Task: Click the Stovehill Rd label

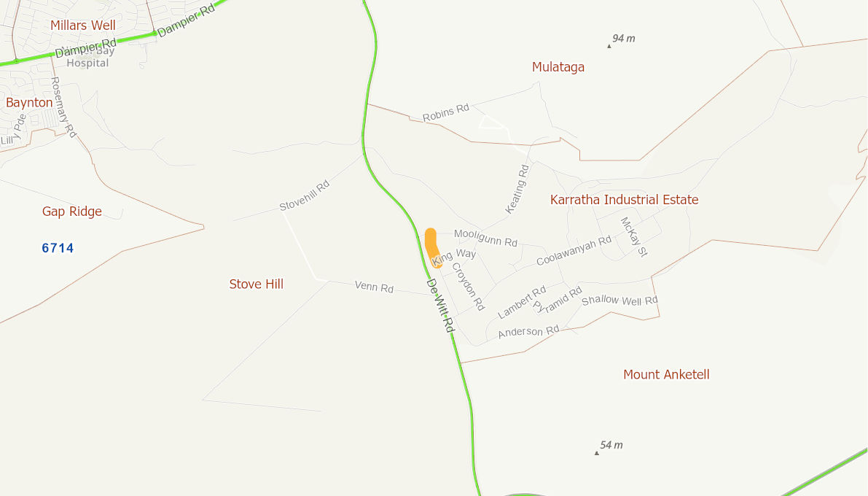Action: pyautogui.click(x=305, y=195)
